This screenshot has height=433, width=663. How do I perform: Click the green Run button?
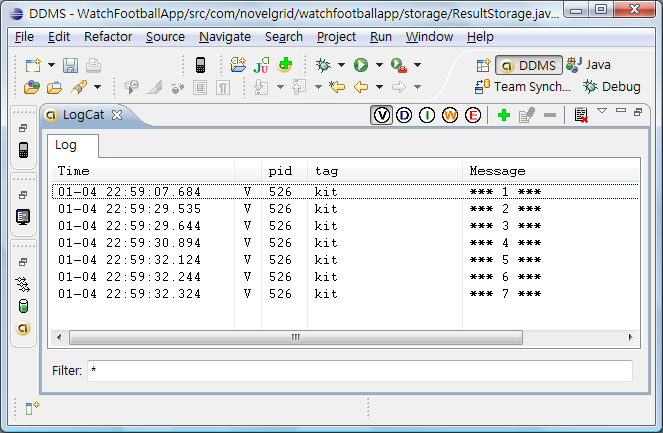[360, 65]
